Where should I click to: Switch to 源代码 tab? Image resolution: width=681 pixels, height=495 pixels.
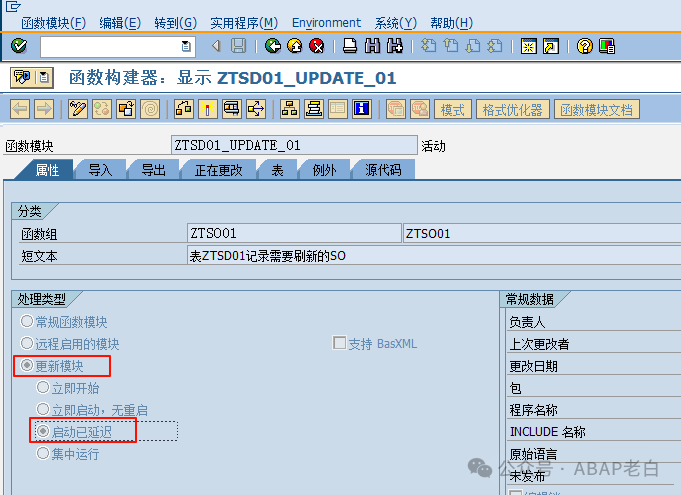click(x=383, y=170)
